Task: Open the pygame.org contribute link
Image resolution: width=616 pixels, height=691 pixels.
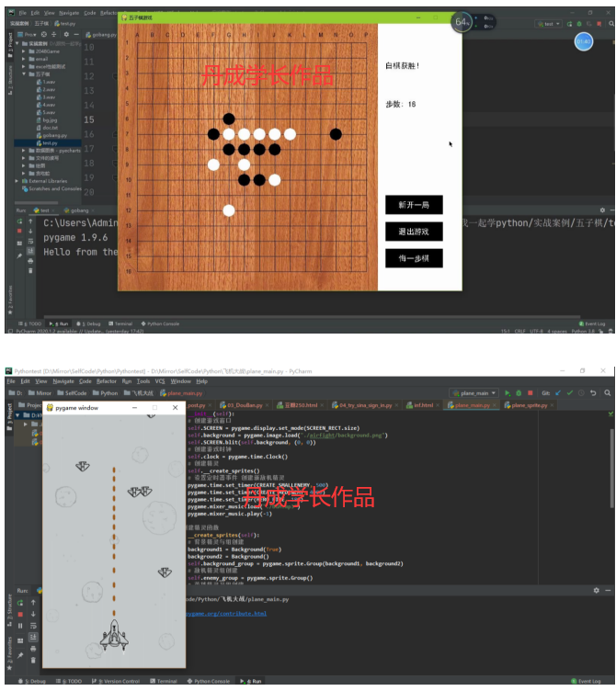Action: (x=226, y=614)
